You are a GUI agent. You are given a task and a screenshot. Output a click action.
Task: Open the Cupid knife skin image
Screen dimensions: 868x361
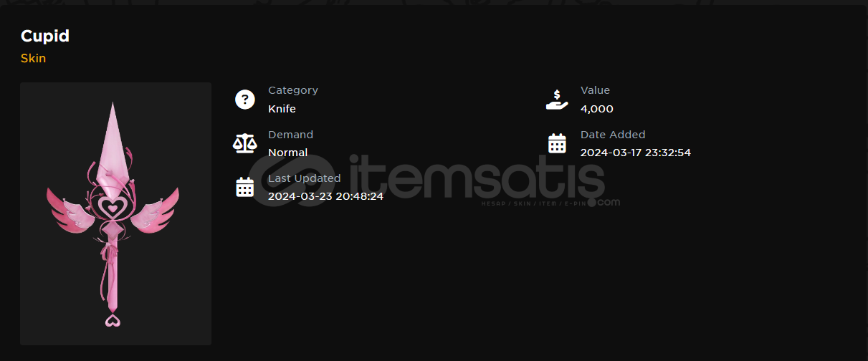tap(115, 213)
